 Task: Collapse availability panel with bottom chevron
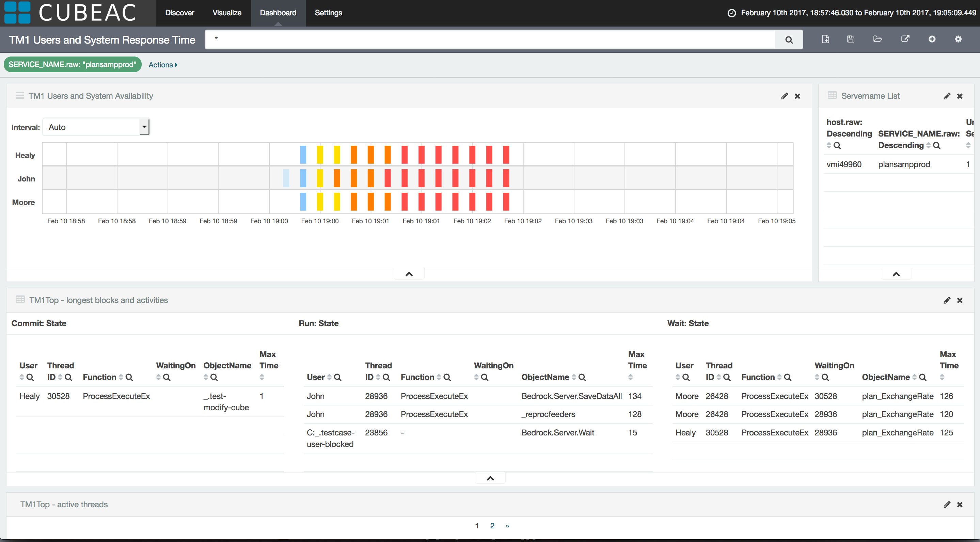(x=409, y=274)
